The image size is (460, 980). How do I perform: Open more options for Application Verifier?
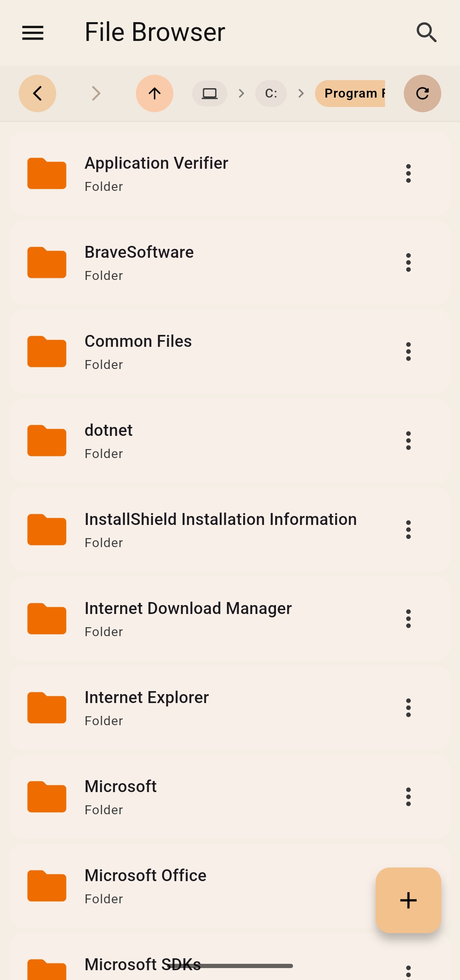[x=408, y=173]
